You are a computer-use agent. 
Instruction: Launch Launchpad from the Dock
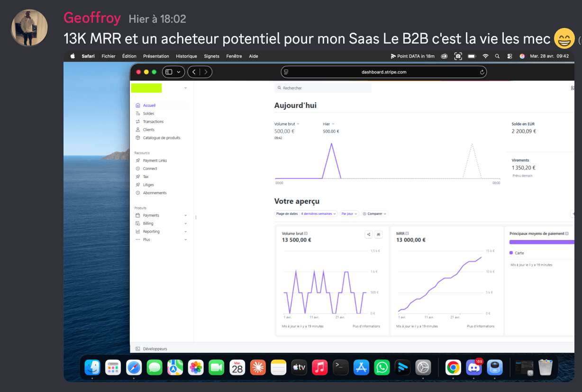[113, 367]
